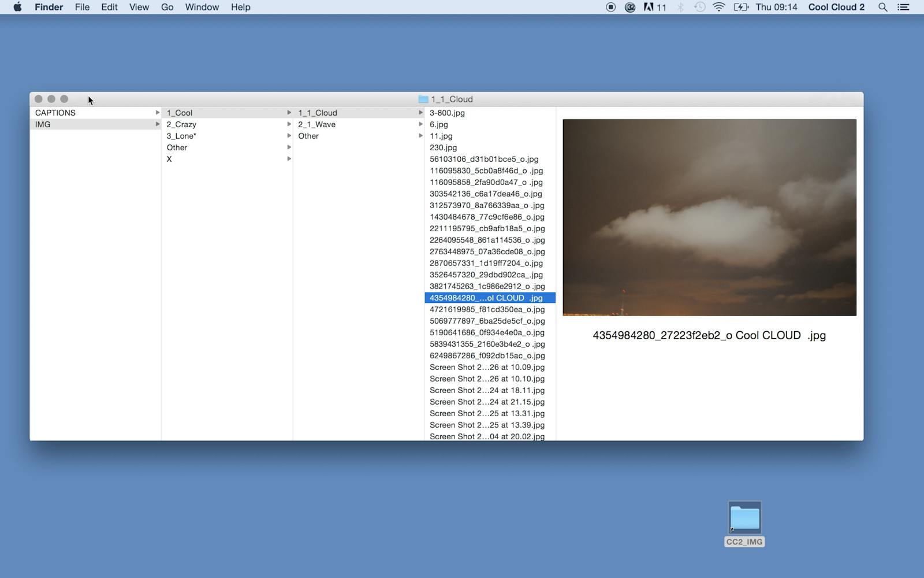924x578 pixels.
Task: Click the Cool Cloud 2 user name
Action: [836, 7]
